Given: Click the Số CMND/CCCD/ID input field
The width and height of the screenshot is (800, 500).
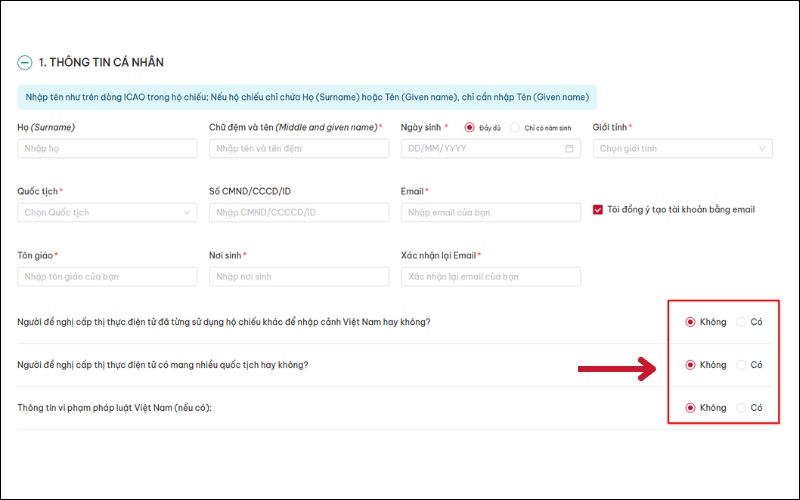Looking at the screenshot, I should pyautogui.click(x=299, y=212).
